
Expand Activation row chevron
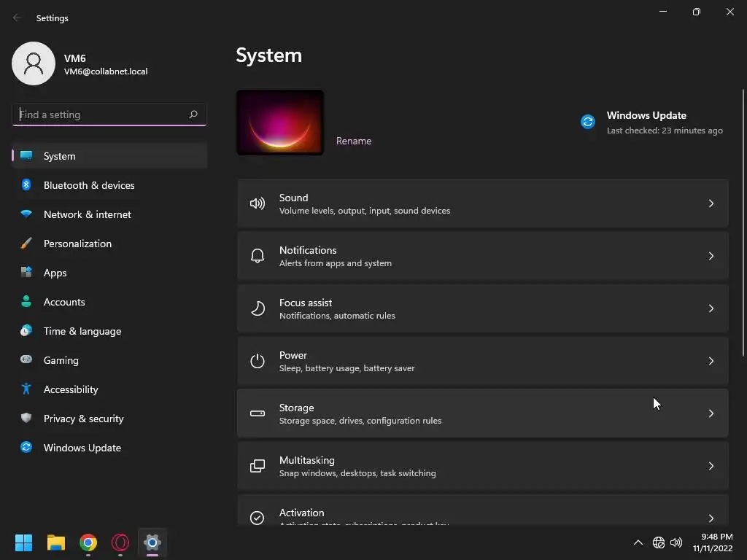pyautogui.click(x=711, y=518)
